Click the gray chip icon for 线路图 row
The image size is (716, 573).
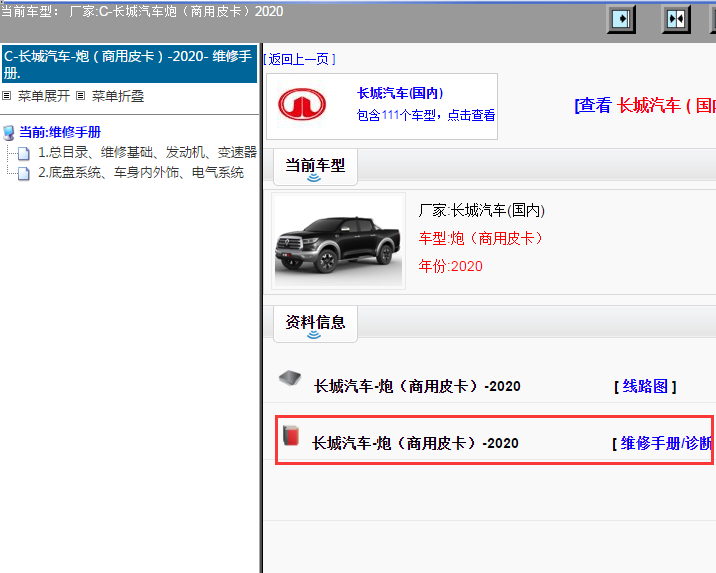point(290,378)
